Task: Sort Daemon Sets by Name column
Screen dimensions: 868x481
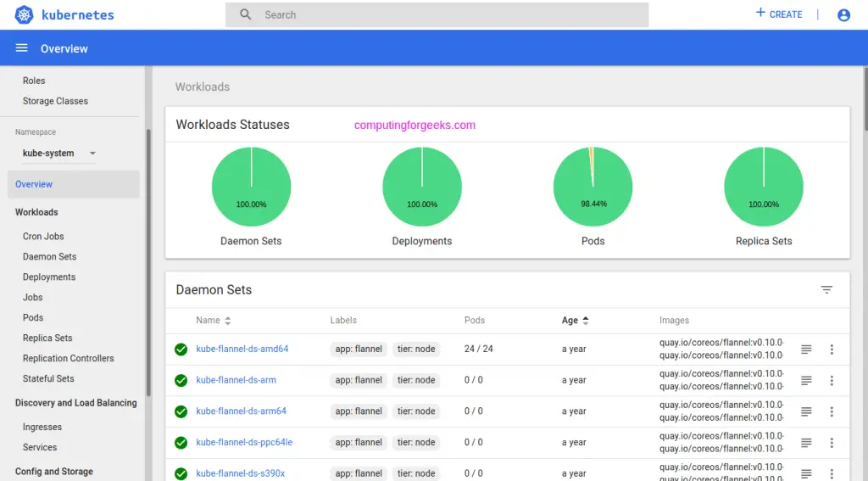Action: pos(213,321)
